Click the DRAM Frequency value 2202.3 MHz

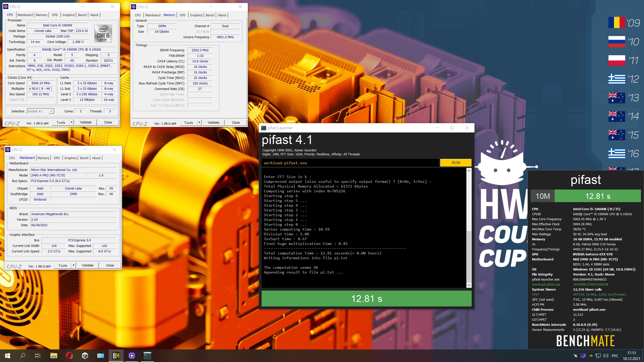coord(200,50)
